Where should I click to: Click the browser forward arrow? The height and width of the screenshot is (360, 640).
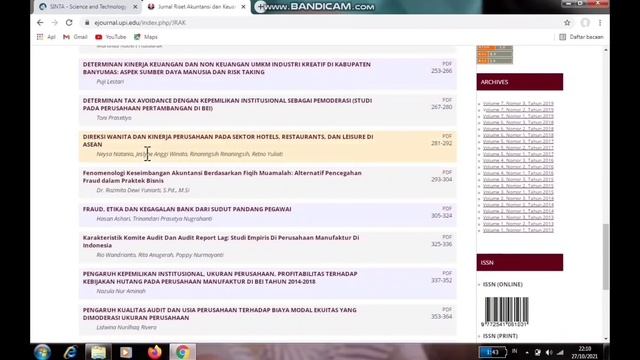point(55,22)
